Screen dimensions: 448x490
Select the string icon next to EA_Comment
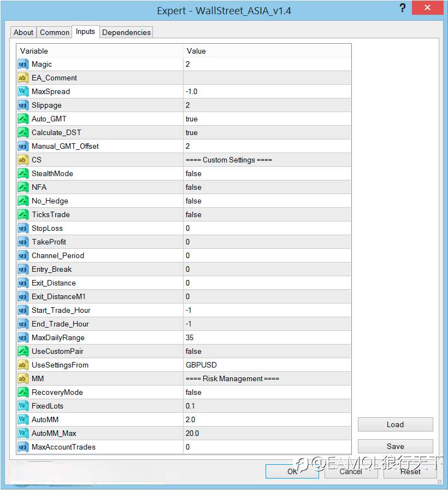(x=23, y=78)
